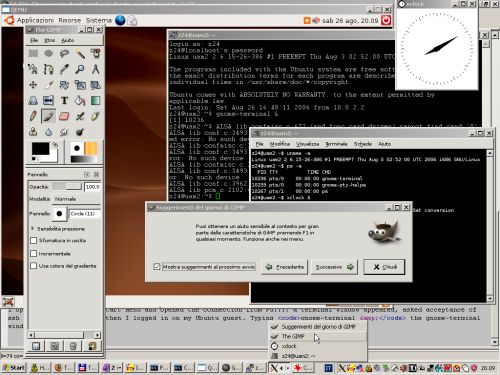The height and width of the screenshot is (375, 500).
Task: Select the Ellipse Select tool
Action: pyautogui.click(x=49, y=53)
